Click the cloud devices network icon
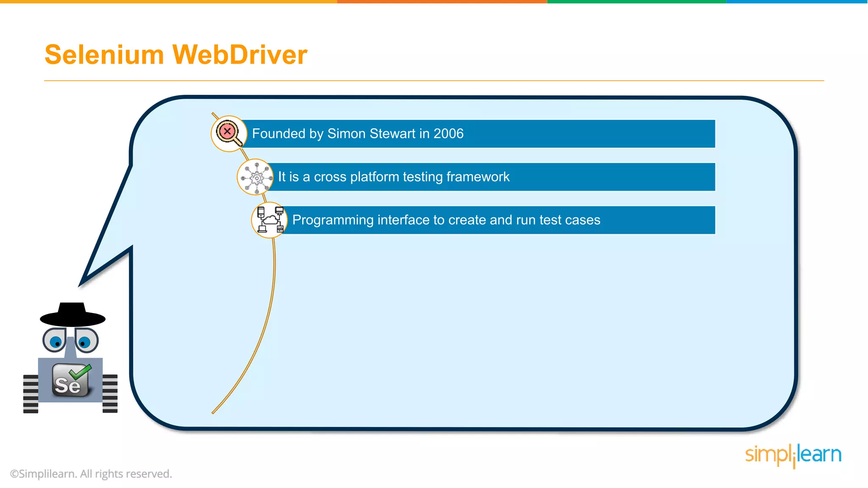The height and width of the screenshot is (488, 868). click(270, 220)
